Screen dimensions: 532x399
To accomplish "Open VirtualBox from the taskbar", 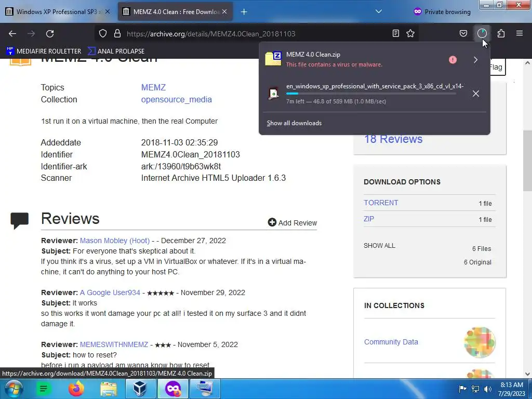I will 140,389.
